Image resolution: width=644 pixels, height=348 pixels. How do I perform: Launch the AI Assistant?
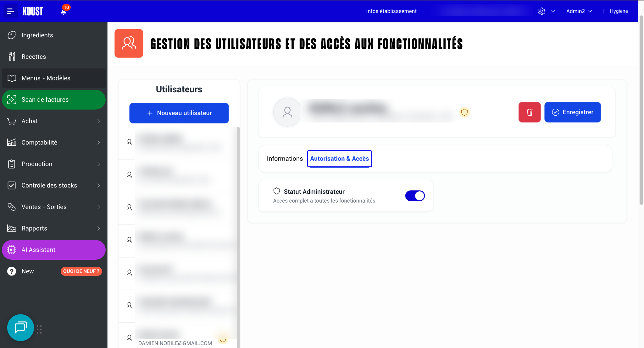pos(54,250)
